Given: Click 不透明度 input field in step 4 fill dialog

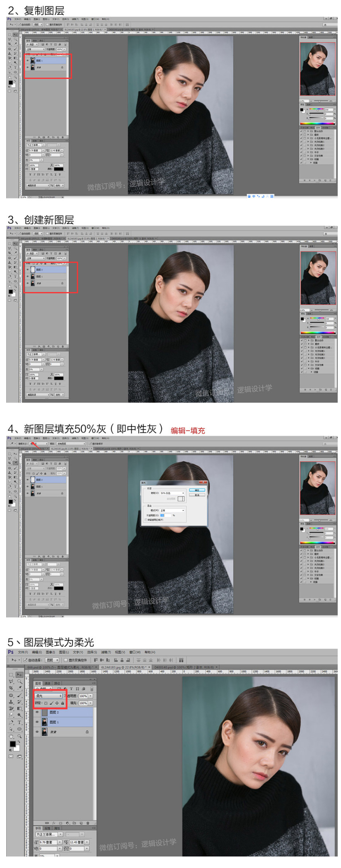Looking at the screenshot, I should click(165, 515).
